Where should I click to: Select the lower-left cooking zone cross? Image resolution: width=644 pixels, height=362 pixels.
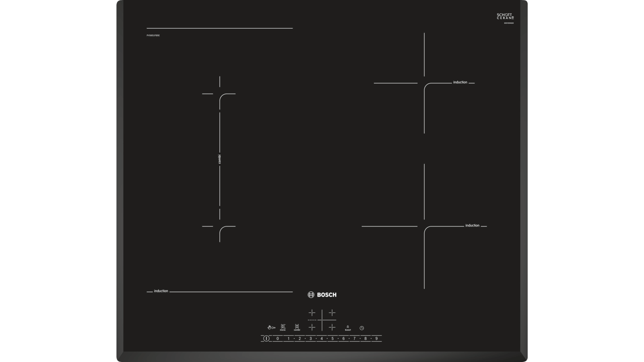[312, 327]
